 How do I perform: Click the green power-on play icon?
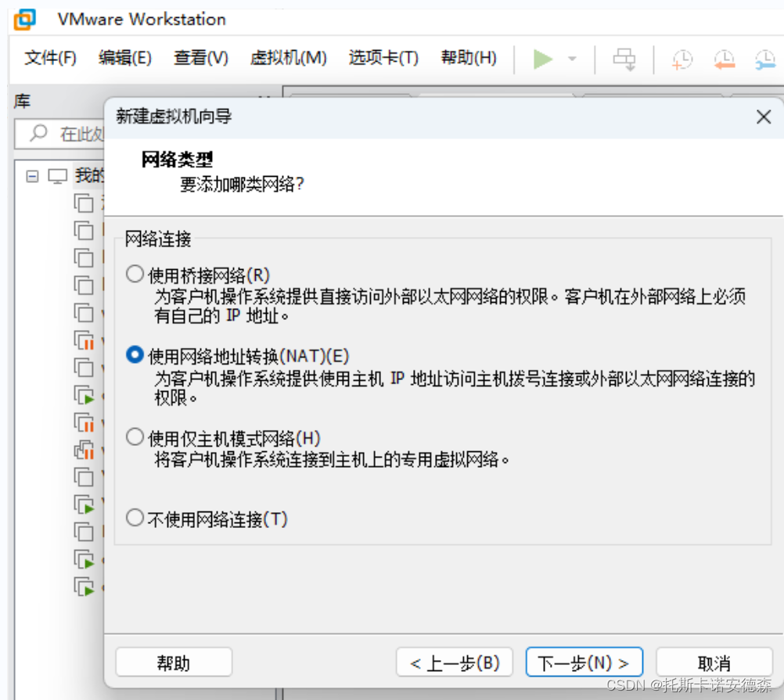pyautogui.click(x=542, y=59)
